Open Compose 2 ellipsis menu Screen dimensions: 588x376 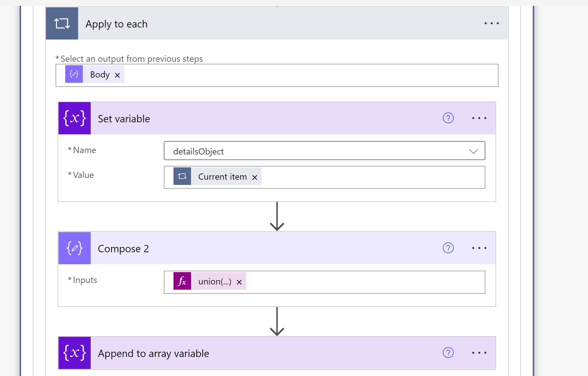(479, 248)
